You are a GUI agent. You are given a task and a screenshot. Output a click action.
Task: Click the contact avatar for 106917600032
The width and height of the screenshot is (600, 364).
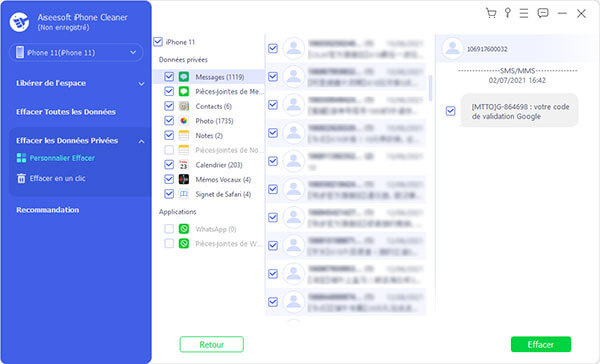pyautogui.click(x=452, y=49)
